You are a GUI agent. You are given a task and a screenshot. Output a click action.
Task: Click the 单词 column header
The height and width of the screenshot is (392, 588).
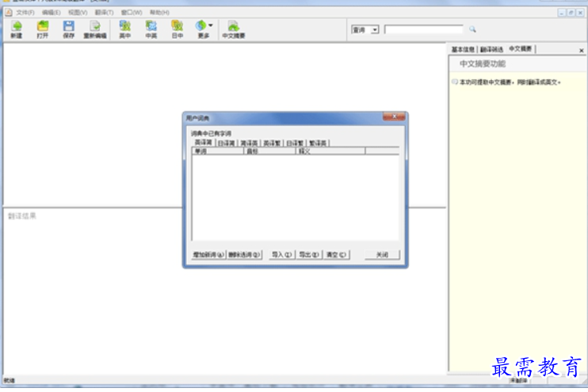coord(218,151)
